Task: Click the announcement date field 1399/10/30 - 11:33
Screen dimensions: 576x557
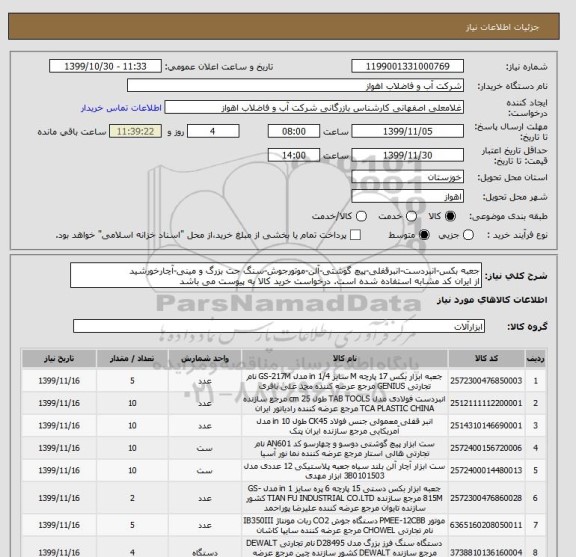Action: [105, 67]
